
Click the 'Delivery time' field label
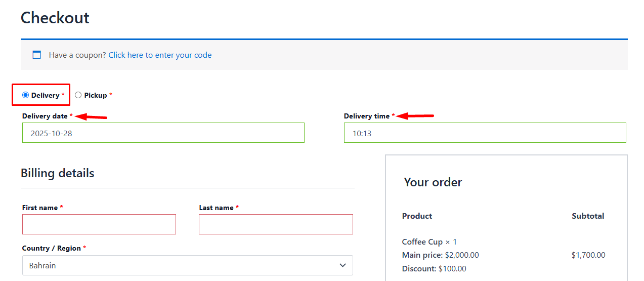(367, 116)
